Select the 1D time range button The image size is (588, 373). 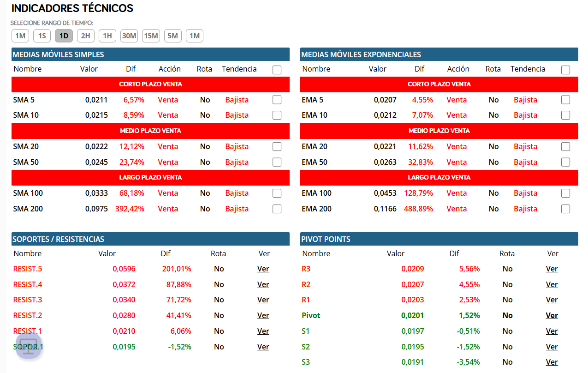(x=64, y=36)
